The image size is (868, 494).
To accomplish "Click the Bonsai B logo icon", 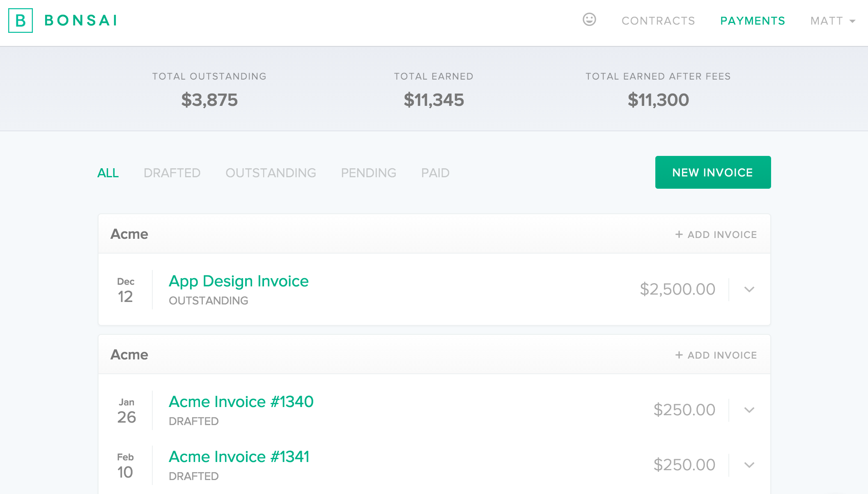I will pyautogui.click(x=21, y=21).
